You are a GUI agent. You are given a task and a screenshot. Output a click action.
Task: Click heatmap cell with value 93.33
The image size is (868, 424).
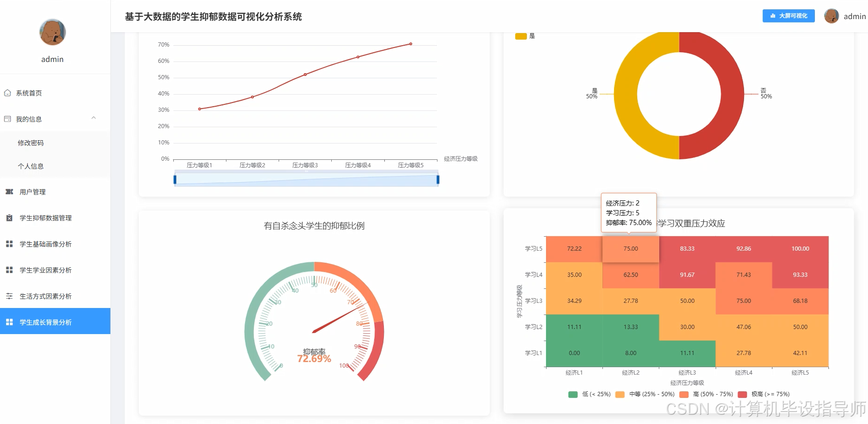800,275
